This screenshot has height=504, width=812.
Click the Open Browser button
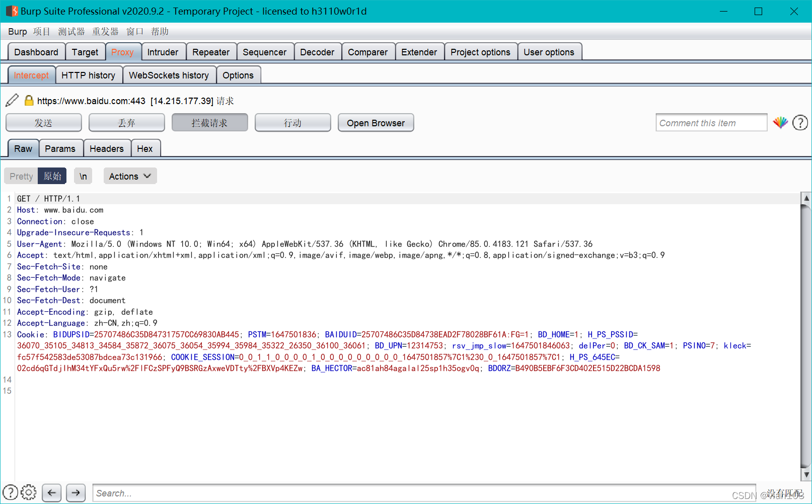(376, 123)
